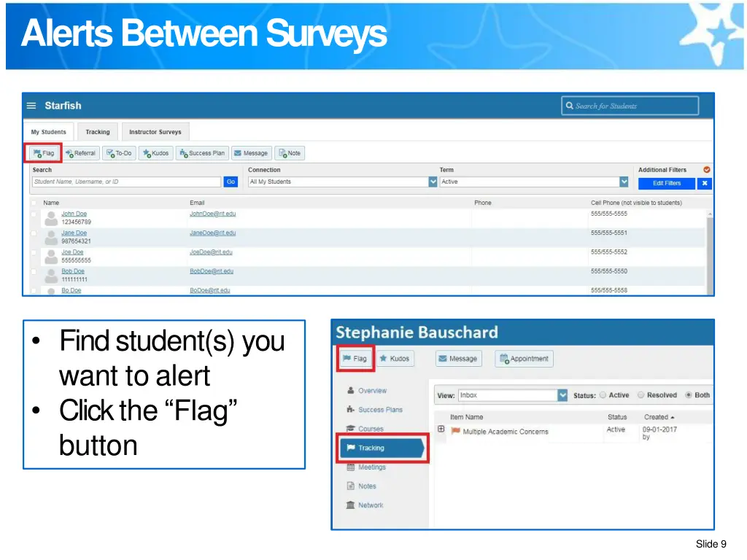The width and height of the screenshot is (747, 560).
Task: Open Success Plans in the sidebar
Action: click(x=374, y=410)
